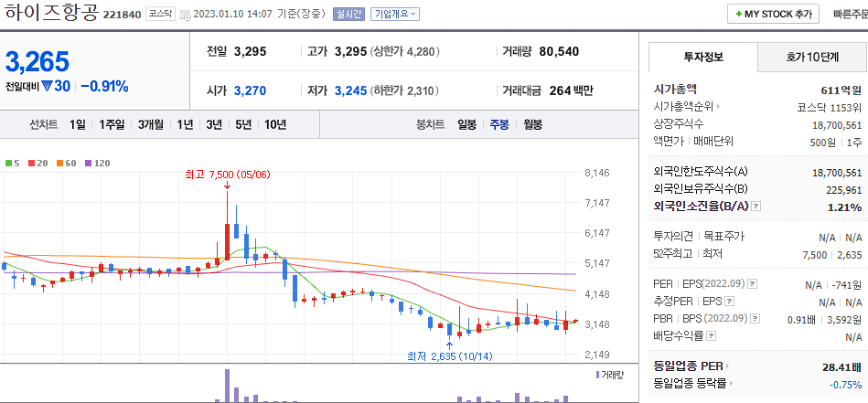This screenshot has width=868, height=403.
Task: Click the clock icon beside 2023.01.10 date
Action: pos(186,15)
